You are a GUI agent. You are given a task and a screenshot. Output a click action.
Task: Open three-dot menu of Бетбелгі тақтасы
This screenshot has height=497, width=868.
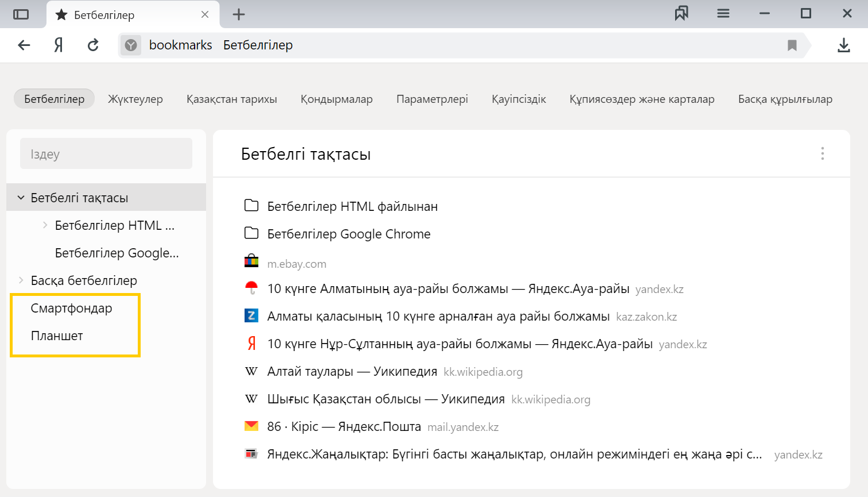(x=823, y=153)
